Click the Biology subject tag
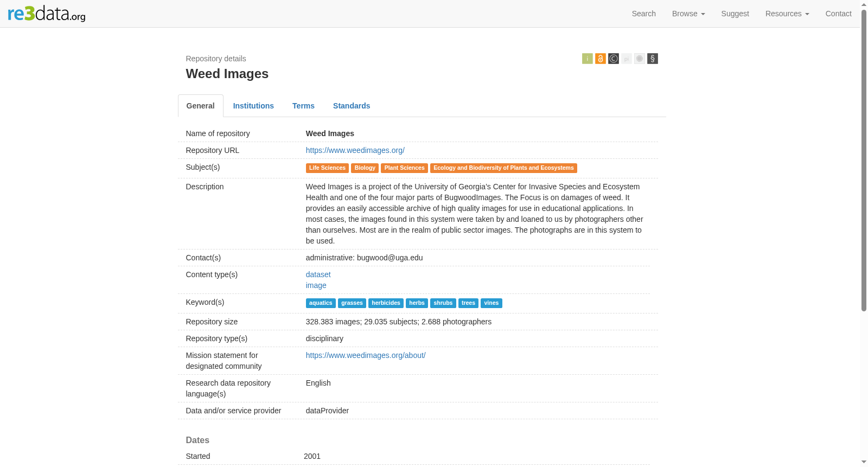The height and width of the screenshot is (467, 868). point(365,168)
